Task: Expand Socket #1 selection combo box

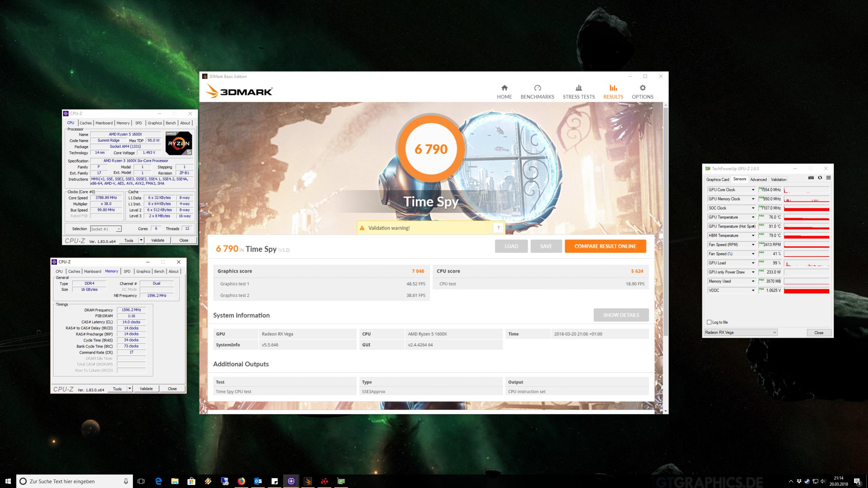Action: [x=118, y=229]
